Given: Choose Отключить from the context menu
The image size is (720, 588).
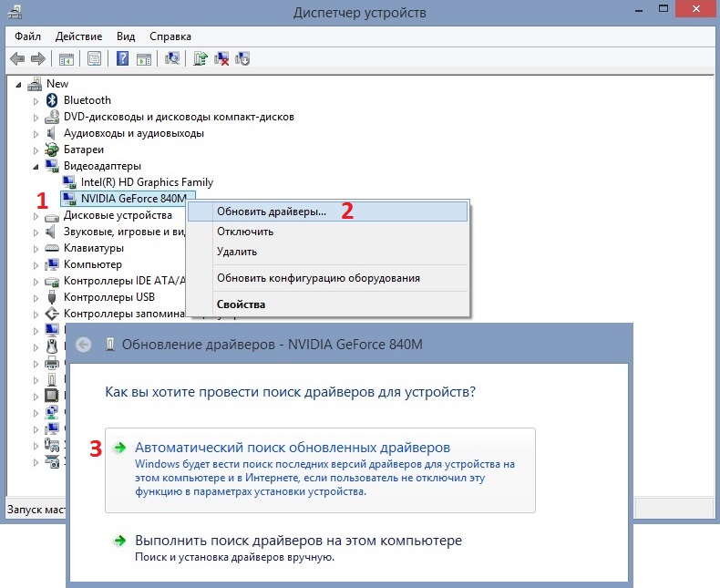Looking at the screenshot, I should [327, 232].
